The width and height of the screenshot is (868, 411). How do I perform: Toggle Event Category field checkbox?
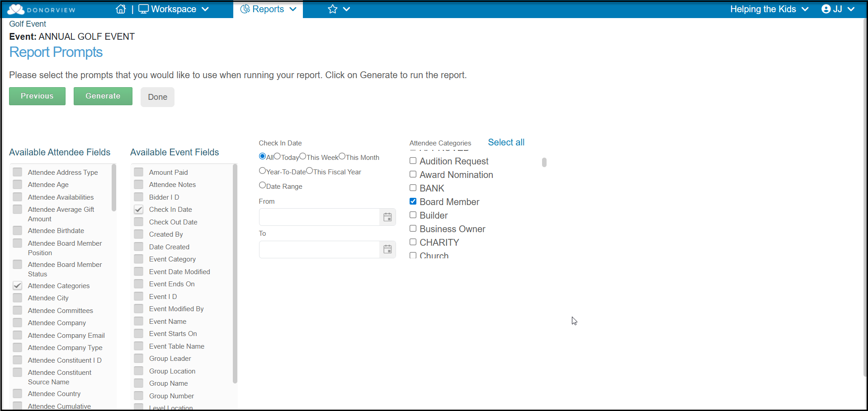pos(139,259)
